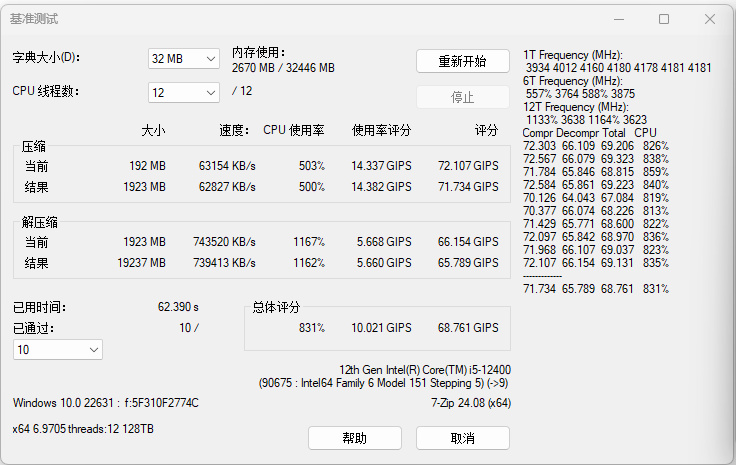Viewport: 736px width, 465px height.
Task: Open the 字典大小 dropdown showing 32 MB
Action: coord(184,59)
